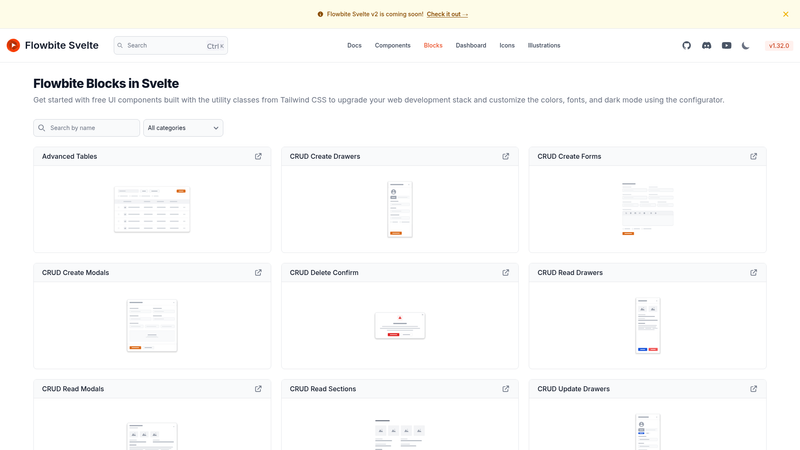Image resolution: width=800 pixels, height=450 pixels.
Task: Select the Blocks menu item
Action: [433, 45]
